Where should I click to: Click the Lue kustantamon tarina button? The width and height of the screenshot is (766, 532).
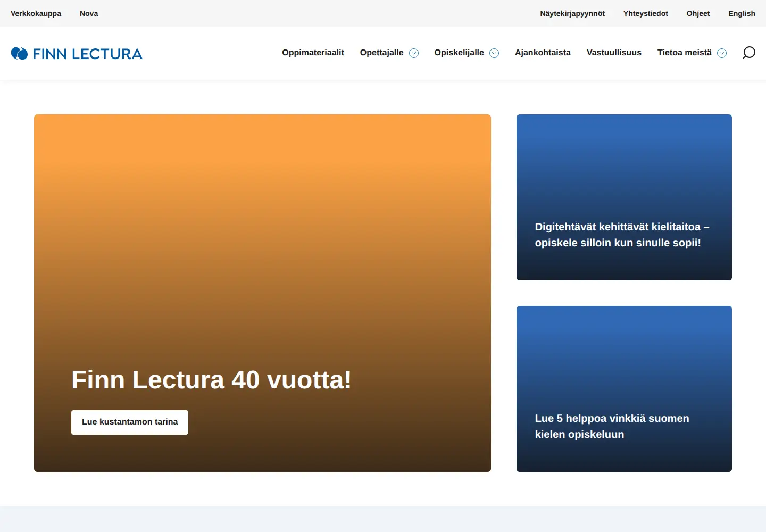[x=130, y=422]
